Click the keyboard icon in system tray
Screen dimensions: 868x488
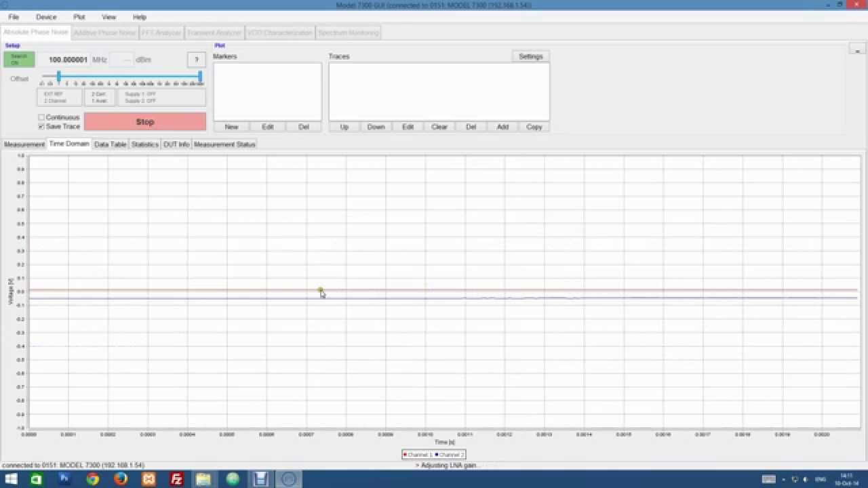click(768, 479)
